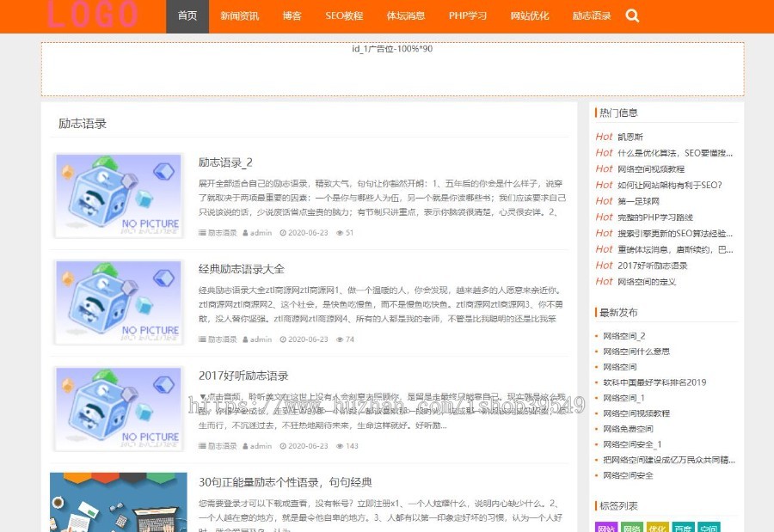This screenshot has width=774, height=532.
Task: Click category icon under 2017好听励志语录
Action: point(202,446)
